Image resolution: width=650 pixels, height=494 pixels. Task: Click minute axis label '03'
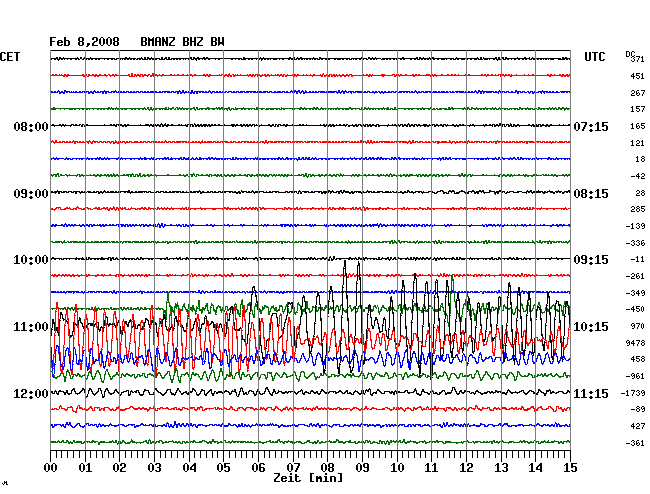[x=154, y=468]
